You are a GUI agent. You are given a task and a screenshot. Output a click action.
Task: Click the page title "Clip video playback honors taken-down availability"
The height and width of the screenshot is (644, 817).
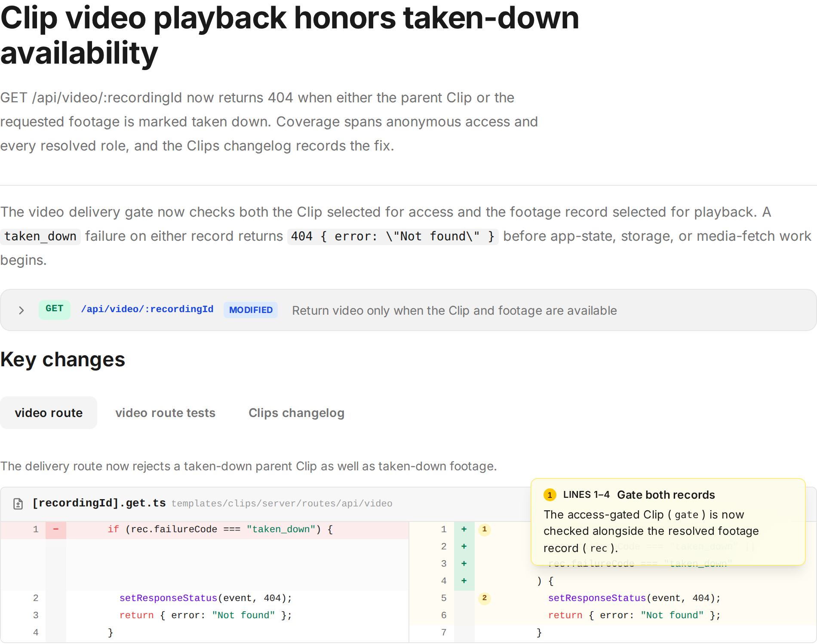click(290, 35)
